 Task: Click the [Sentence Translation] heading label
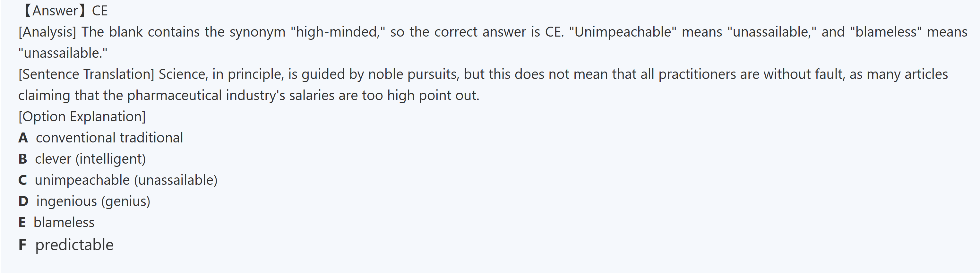point(86,74)
